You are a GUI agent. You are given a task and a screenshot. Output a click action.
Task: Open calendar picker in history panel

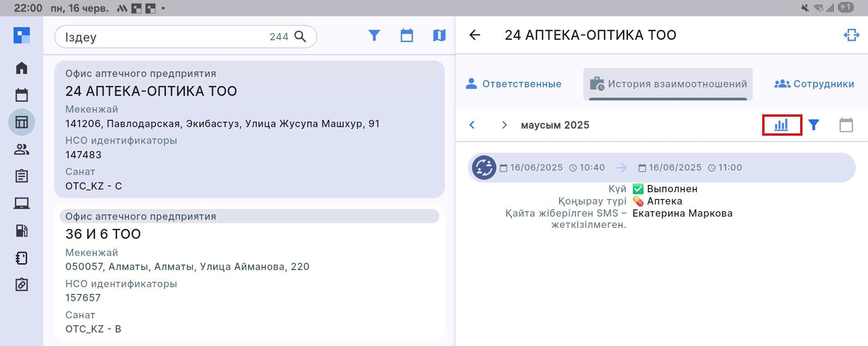pyautogui.click(x=846, y=125)
